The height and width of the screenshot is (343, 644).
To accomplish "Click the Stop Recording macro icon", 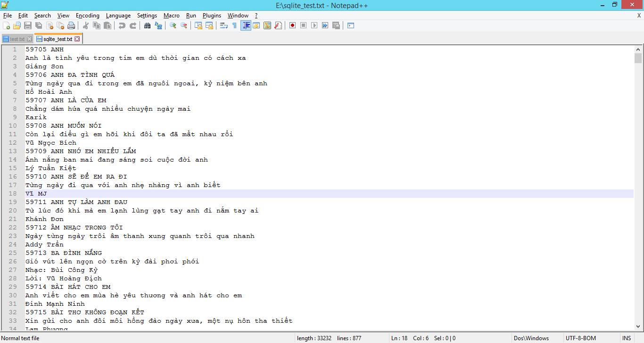I will tap(303, 25).
